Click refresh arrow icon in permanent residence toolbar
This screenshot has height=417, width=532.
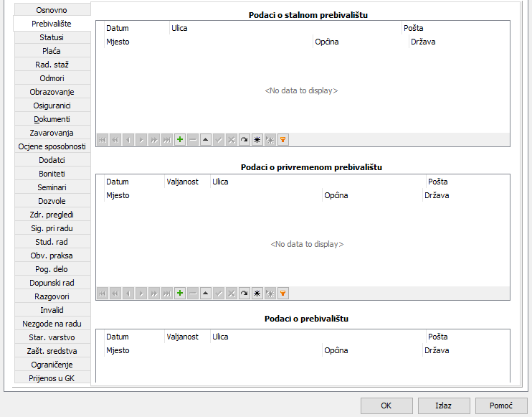point(244,140)
